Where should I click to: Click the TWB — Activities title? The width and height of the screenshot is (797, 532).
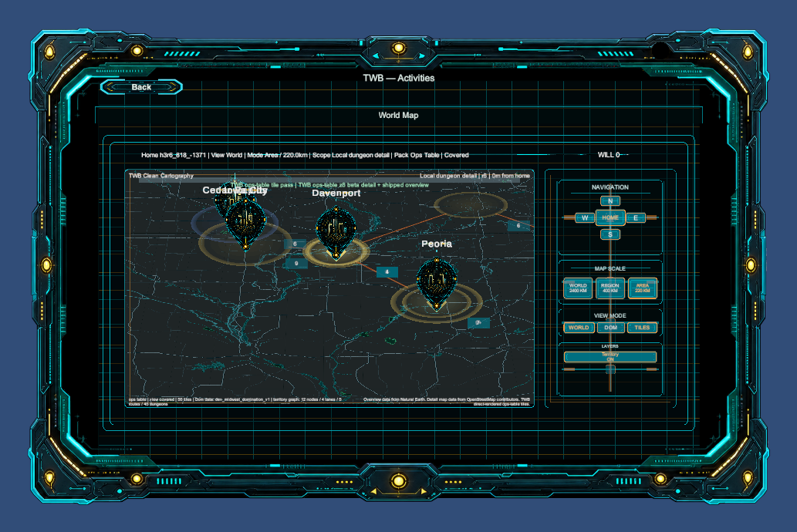click(x=398, y=78)
